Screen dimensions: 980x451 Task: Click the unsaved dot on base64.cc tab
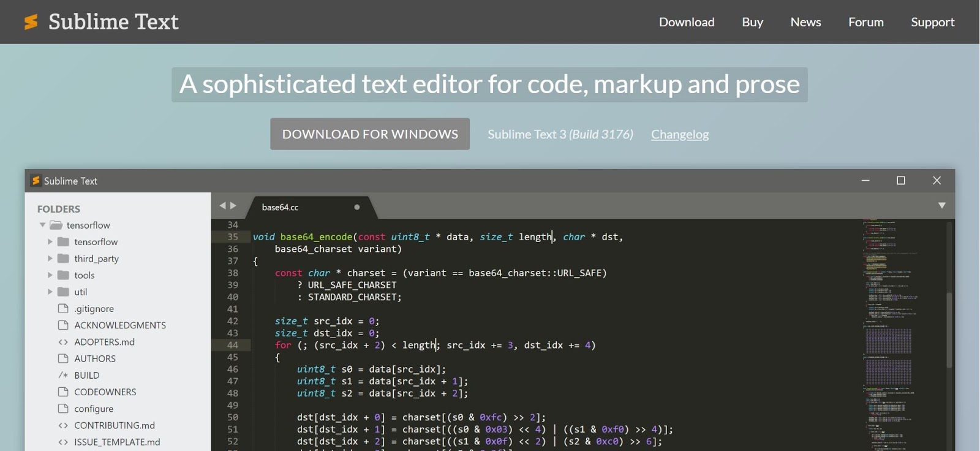[x=356, y=207]
